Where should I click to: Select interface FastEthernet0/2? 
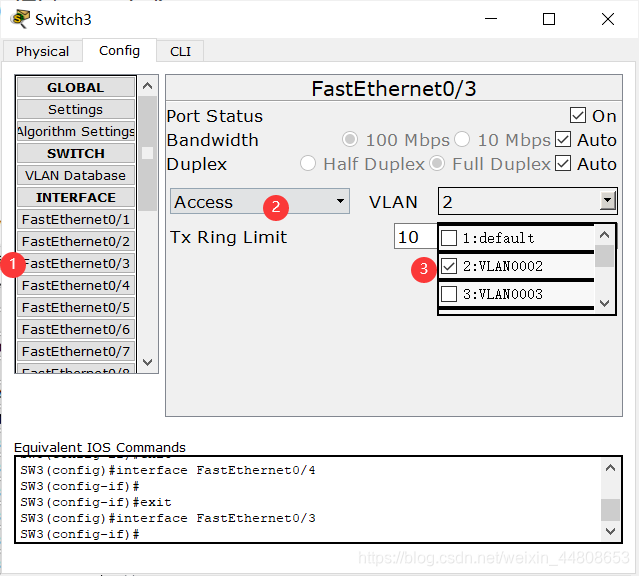click(76, 241)
